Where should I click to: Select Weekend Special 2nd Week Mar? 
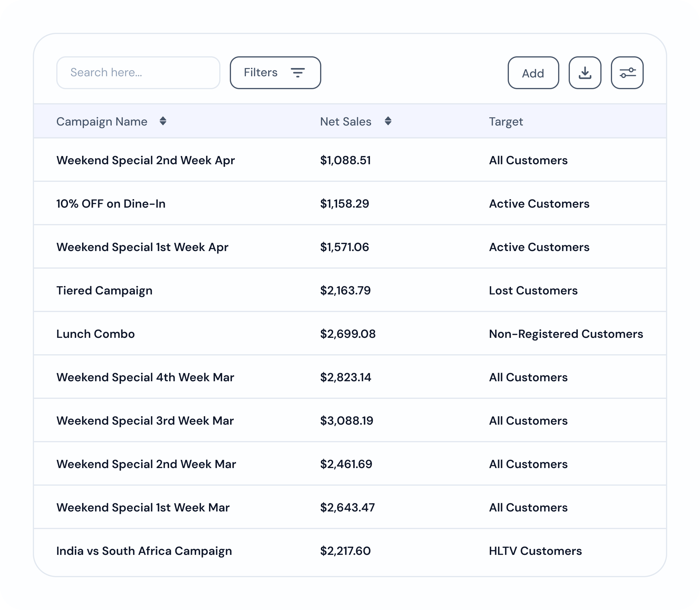coord(146,464)
